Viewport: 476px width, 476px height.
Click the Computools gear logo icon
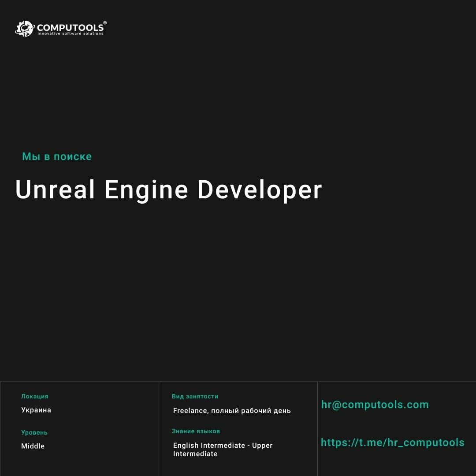point(25,29)
